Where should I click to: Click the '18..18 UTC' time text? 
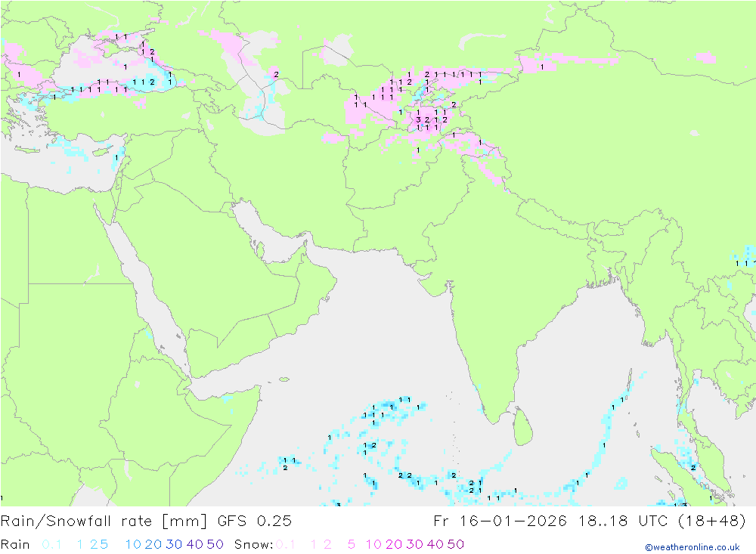click(623, 522)
